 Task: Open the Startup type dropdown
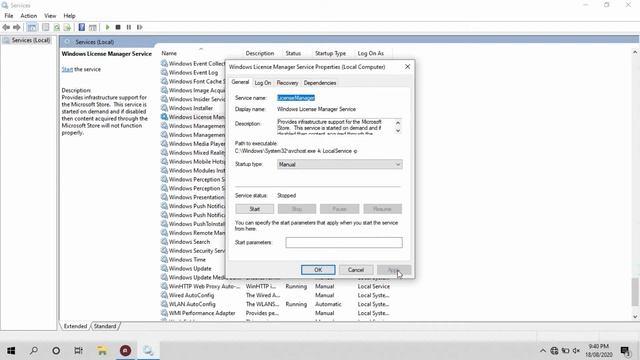(340, 164)
